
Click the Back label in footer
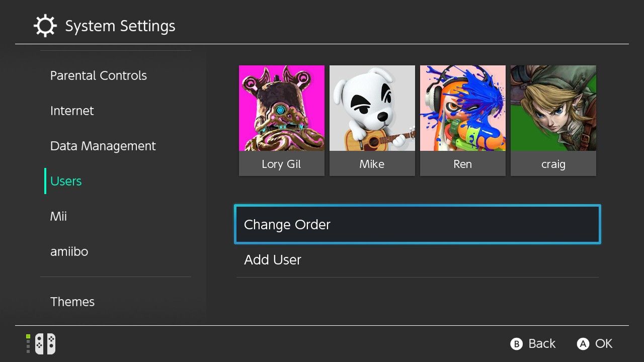click(541, 344)
